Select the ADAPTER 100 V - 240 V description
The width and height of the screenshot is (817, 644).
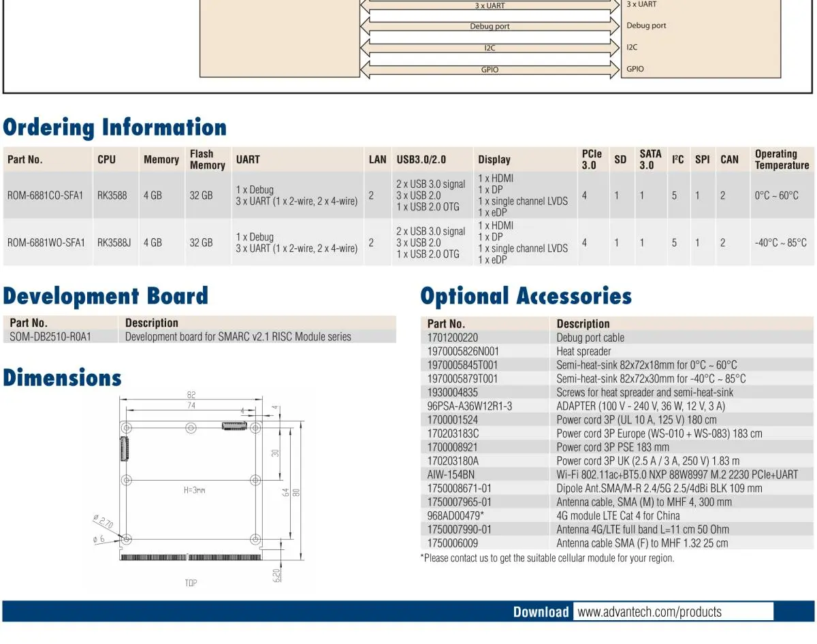tap(641, 406)
